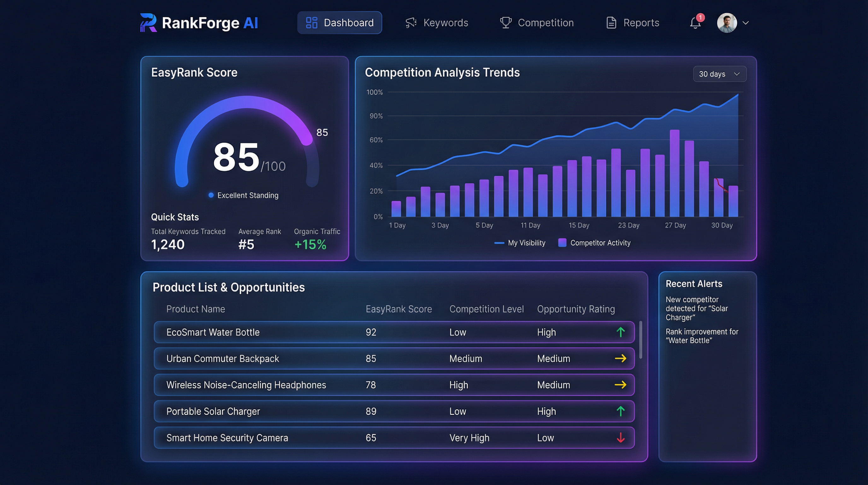Screen dimensions: 868x485
Task: Open the Solar Charger competitor alert
Action: point(696,308)
